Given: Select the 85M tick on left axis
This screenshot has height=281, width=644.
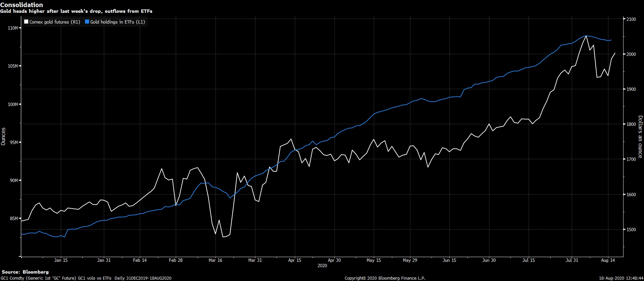Looking at the screenshot, I should click(14, 218).
